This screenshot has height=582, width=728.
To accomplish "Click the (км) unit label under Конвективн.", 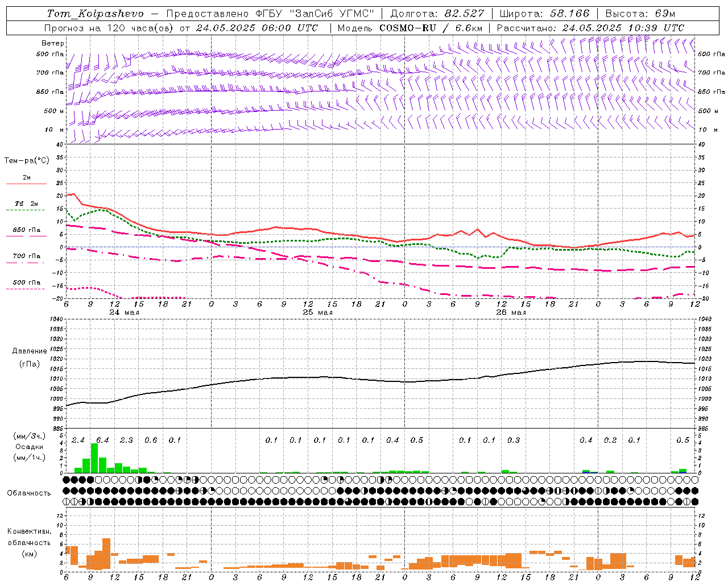I will (x=29, y=554).
